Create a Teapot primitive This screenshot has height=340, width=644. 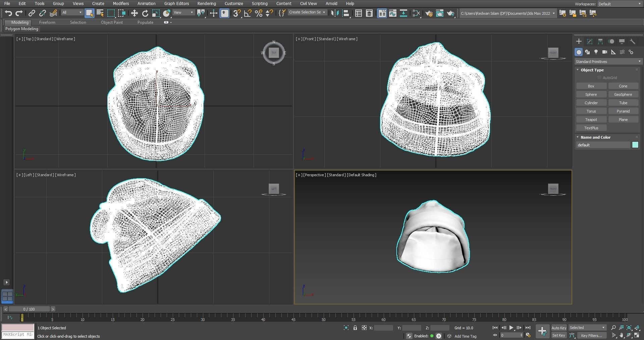coord(591,120)
